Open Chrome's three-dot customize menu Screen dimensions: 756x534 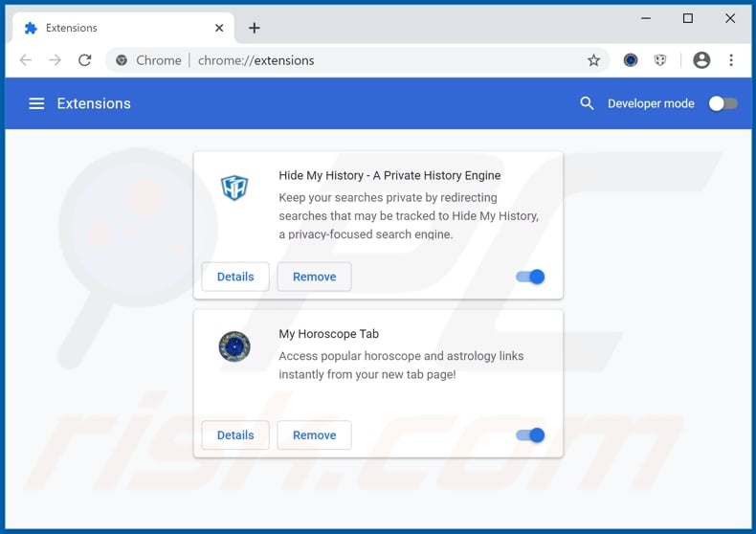point(731,60)
